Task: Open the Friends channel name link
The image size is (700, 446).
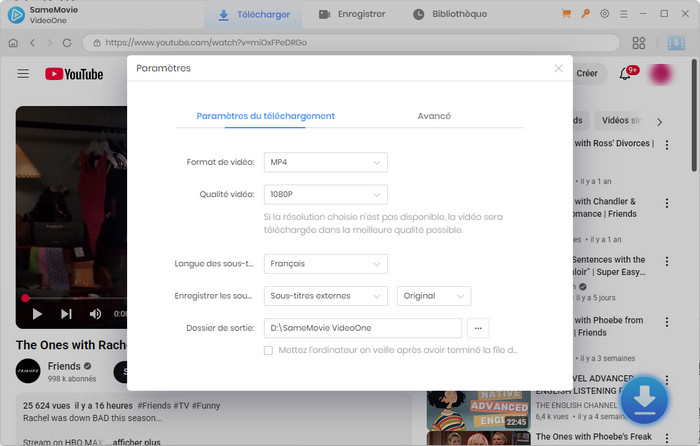Action: [x=64, y=367]
